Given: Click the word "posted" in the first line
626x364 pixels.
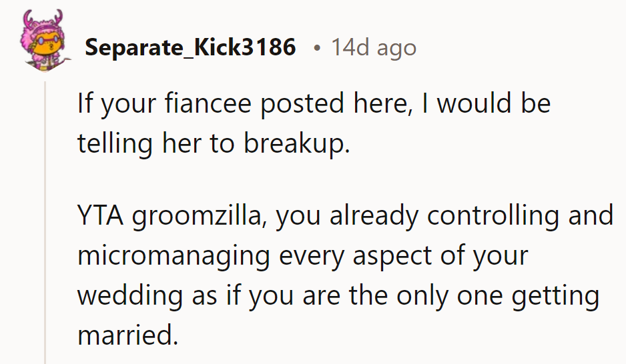Looking at the screenshot, I should click(x=310, y=104).
